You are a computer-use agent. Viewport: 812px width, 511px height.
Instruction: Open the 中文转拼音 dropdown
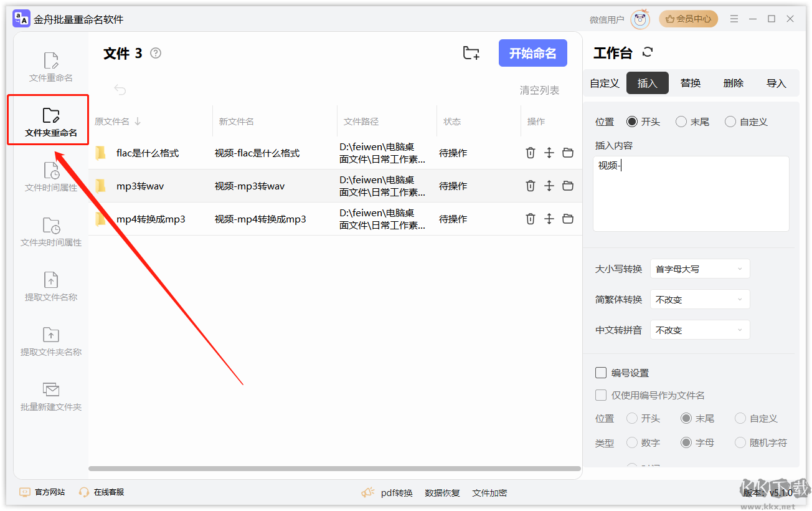pyautogui.click(x=699, y=330)
